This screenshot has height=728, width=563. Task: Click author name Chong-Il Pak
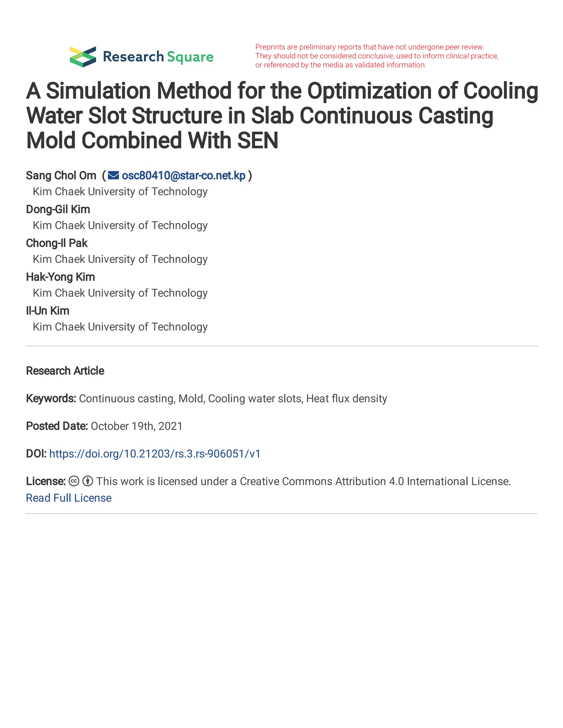pos(57,243)
